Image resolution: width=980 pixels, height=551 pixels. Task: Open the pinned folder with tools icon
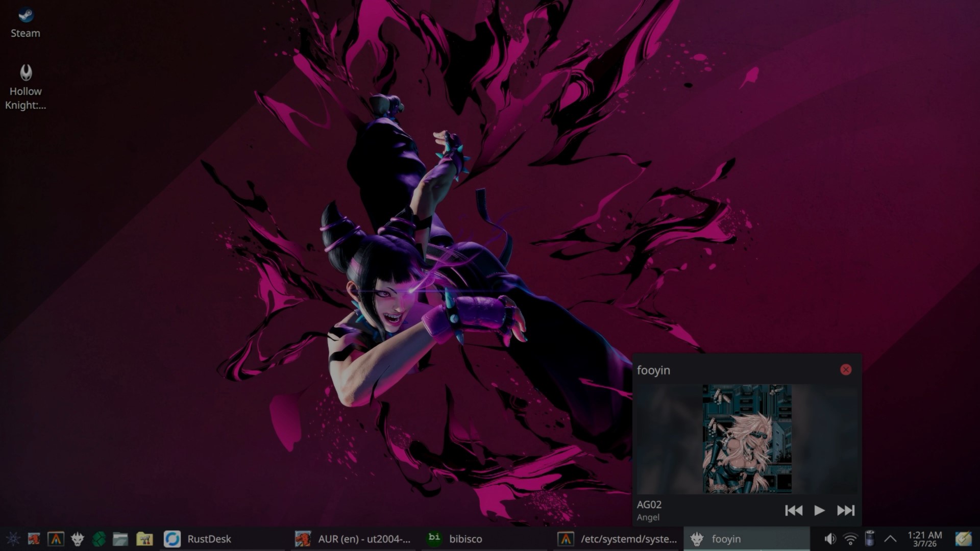tap(144, 539)
